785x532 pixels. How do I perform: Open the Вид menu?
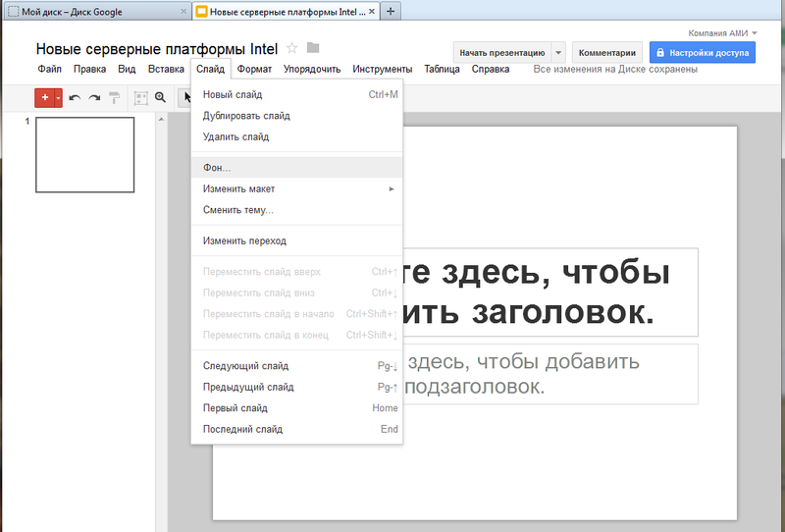tap(127, 69)
